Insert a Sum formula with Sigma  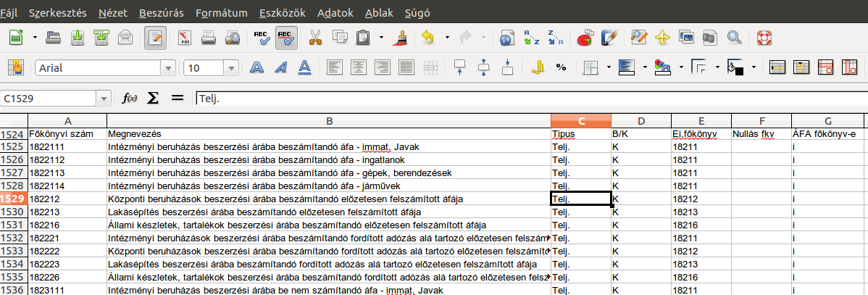[x=152, y=99]
